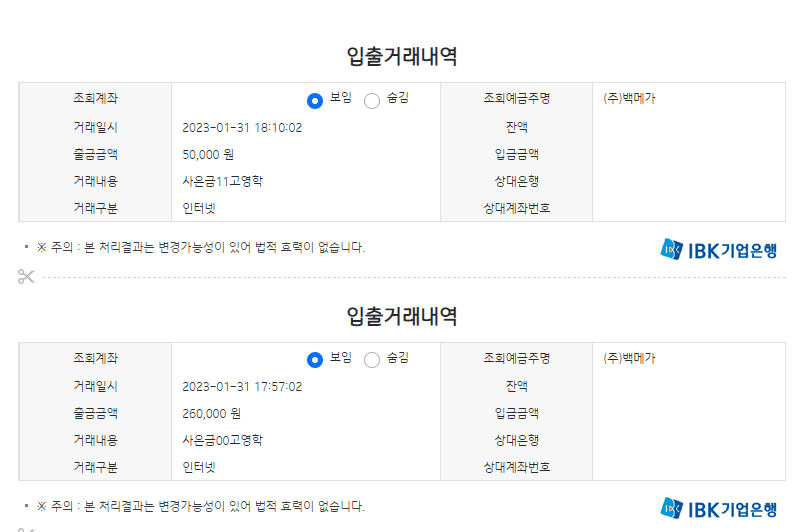The height and width of the screenshot is (532, 800).
Task: Select 보임 radio for the 18:10:02 transaction
Action: [x=315, y=100]
